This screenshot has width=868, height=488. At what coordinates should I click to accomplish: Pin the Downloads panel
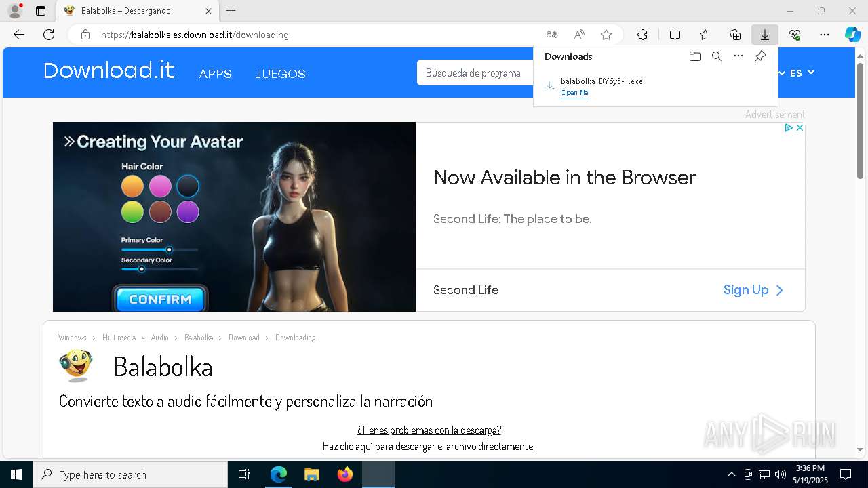pyautogui.click(x=760, y=56)
